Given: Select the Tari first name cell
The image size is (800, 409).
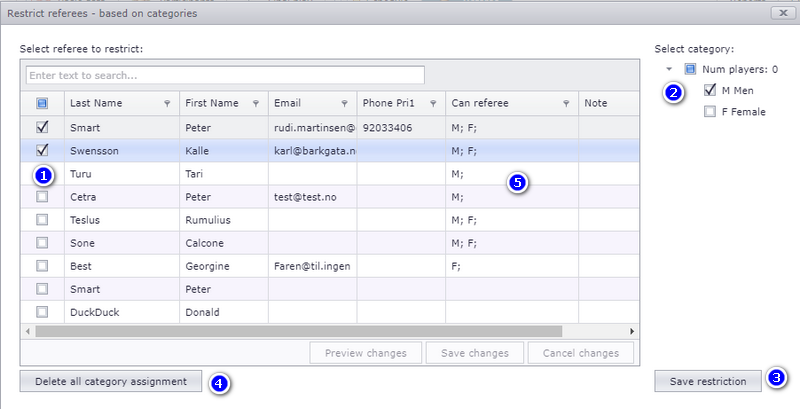Looking at the screenshot, I should (224, 174).
